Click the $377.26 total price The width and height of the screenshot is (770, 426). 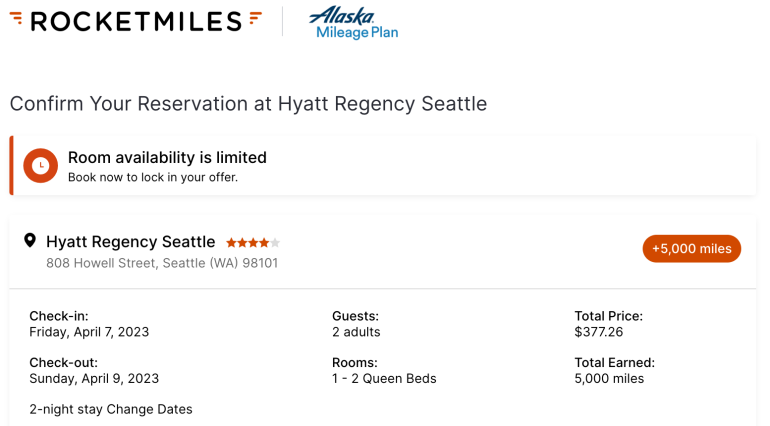[599, 332]
